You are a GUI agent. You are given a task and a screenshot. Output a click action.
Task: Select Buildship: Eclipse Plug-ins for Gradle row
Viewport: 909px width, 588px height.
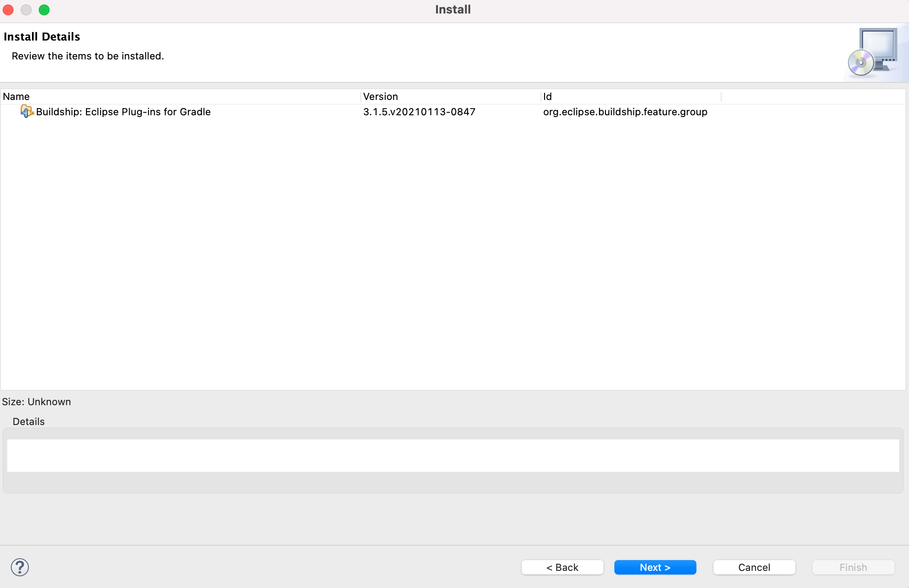click(123, 112)
